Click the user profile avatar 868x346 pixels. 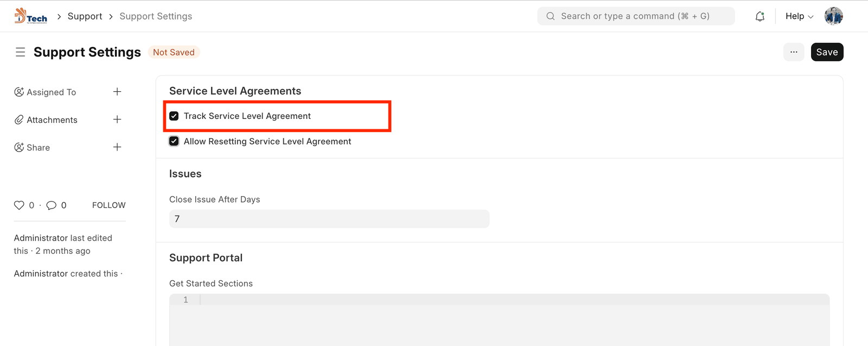tap(833, 16)
